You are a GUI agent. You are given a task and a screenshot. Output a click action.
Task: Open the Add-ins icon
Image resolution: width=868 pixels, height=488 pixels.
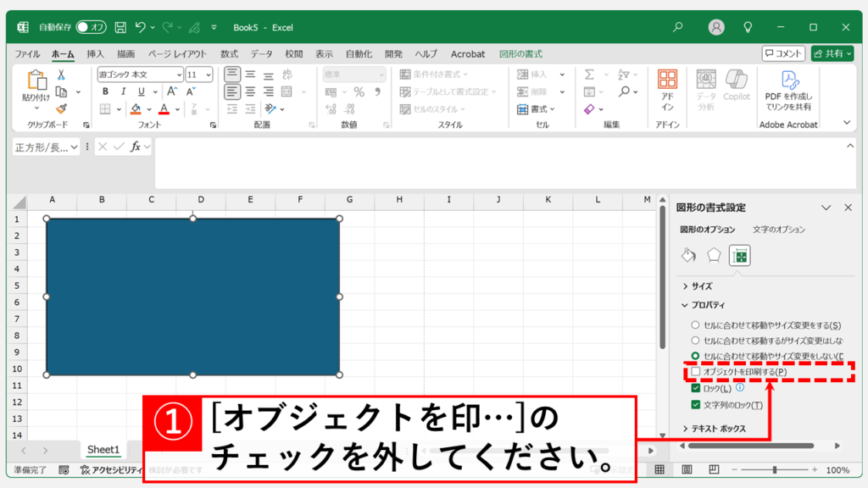[667, 89]
